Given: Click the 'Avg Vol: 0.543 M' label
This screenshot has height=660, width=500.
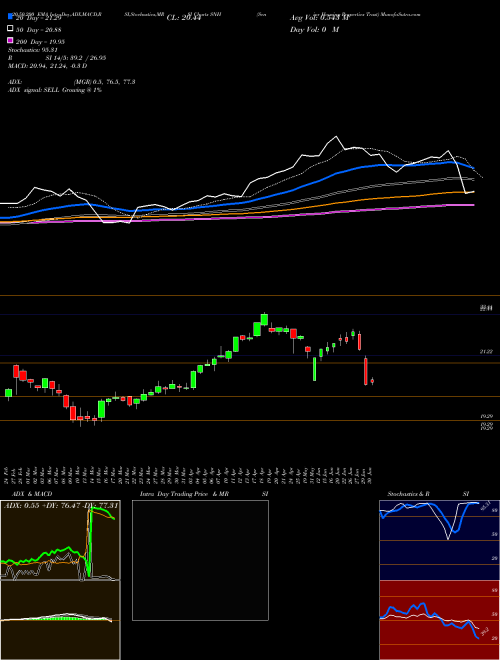Looking at the screenshot, I should pos(319,18).
